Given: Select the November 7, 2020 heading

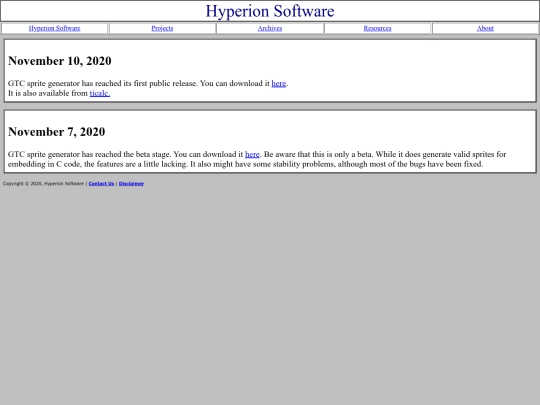Looking at the screenshot, I should pyautogui.click(x=56, y=132).
